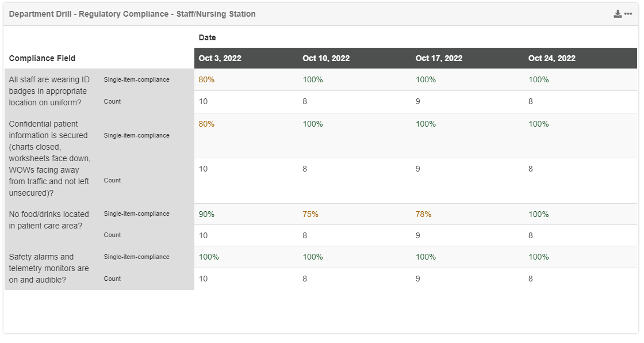The image size is (644, 343).
Task: Click the 90% food/drinks value for Oct 3
Action: tap(206, 214)
